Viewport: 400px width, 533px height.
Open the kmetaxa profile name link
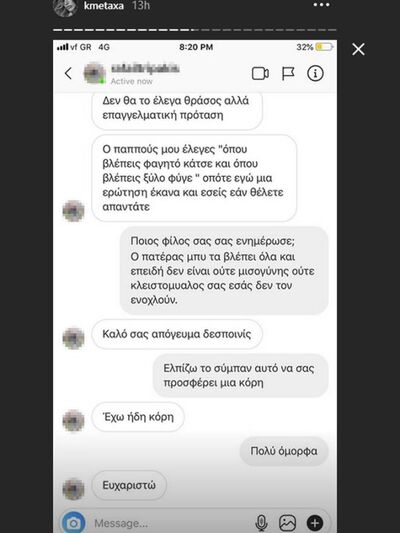104,5
